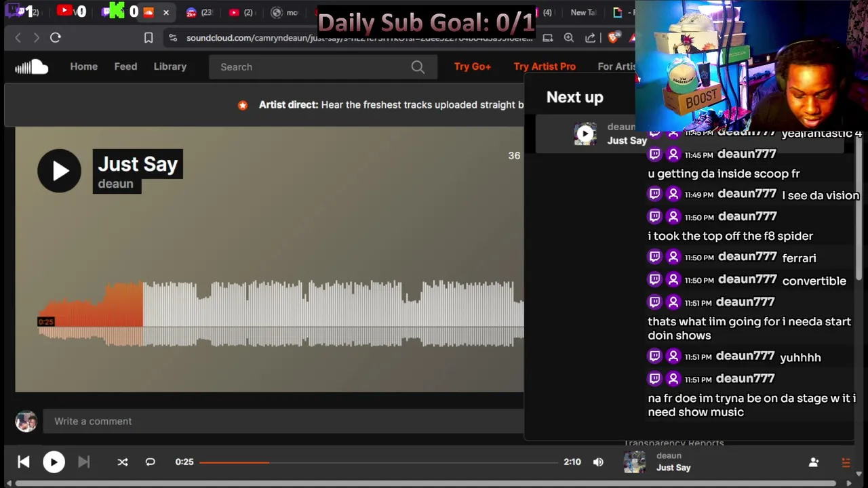
Task: Click the Brave shields icon
Action: [x=614, y=38]
